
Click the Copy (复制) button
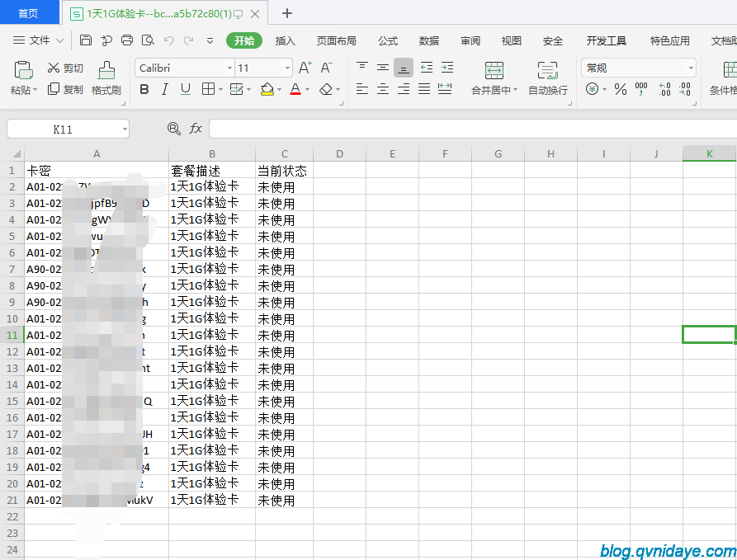pos(65,89)
